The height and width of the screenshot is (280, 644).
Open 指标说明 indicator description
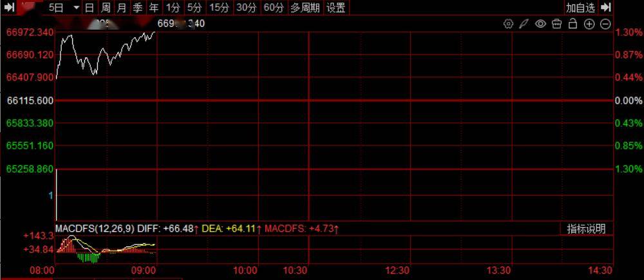586,229
